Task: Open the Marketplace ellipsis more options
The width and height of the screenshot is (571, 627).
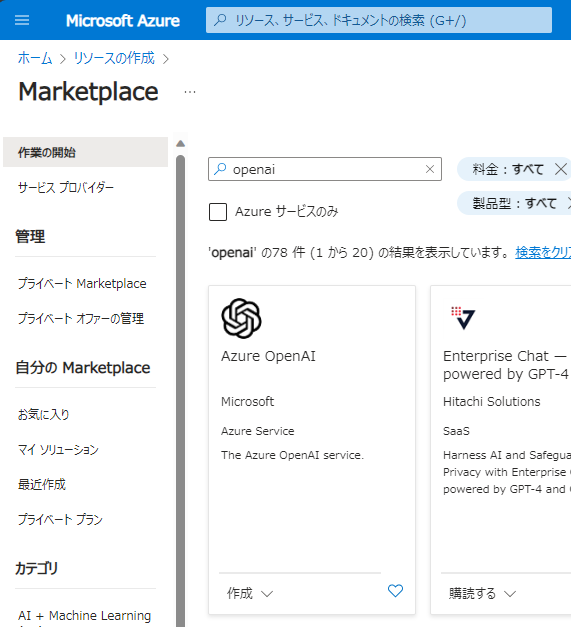Action: pos(190,92)
